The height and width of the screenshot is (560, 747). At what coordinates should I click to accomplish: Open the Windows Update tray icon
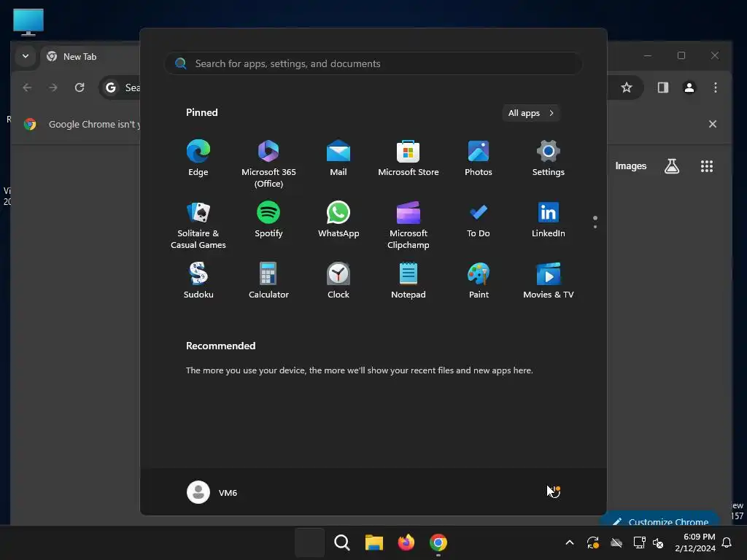click(592, 542)
